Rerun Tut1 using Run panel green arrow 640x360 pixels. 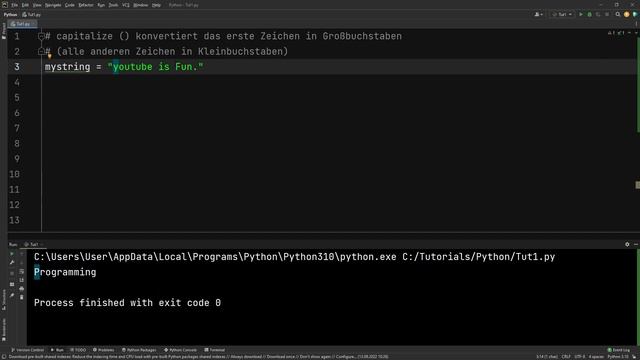tap(12, 253)
